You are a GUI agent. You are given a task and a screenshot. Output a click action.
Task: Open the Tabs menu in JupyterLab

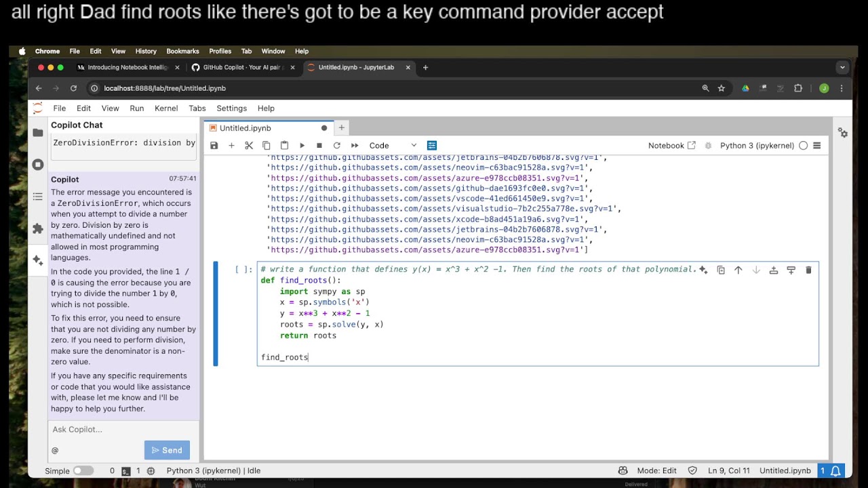click(x=197, y=108)
